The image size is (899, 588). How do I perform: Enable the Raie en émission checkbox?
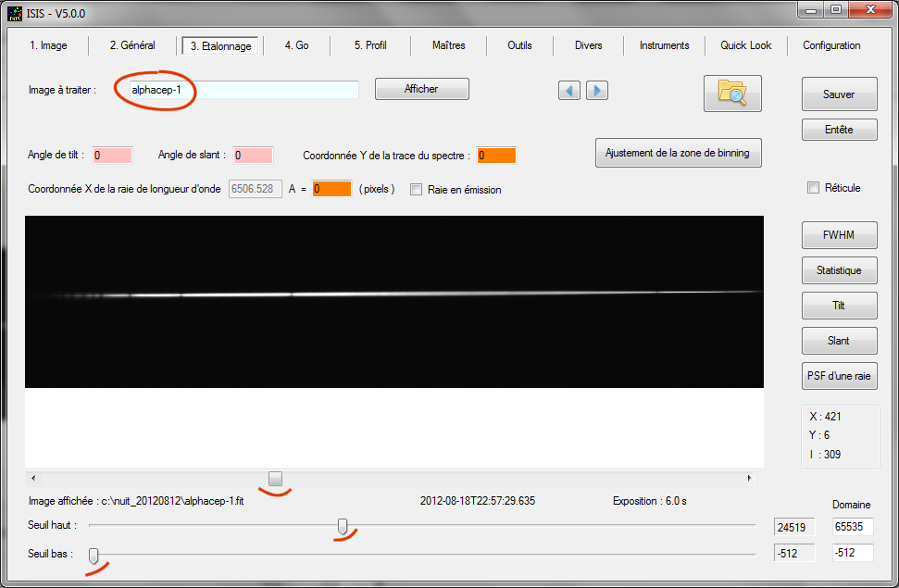click(417, 189)
